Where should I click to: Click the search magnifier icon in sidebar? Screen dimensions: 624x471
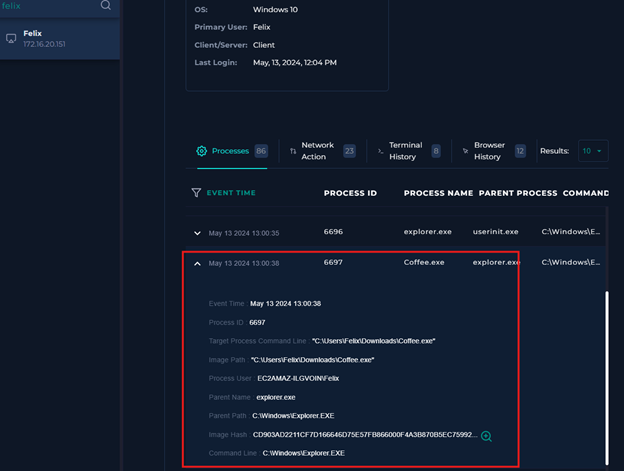pos(106,5)
